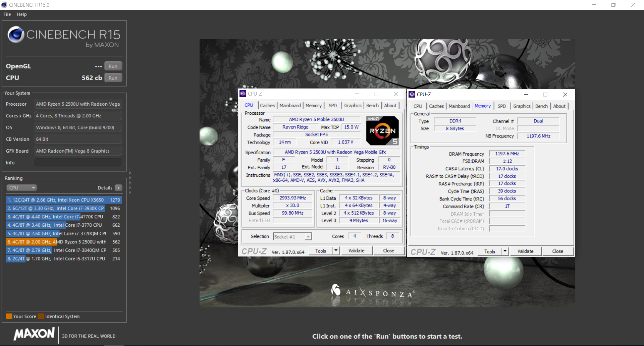Screen dimensions: 644x346
Task: Click the Ryzen 5 logo in CPU-Z
Action: (x=382, y=130)
